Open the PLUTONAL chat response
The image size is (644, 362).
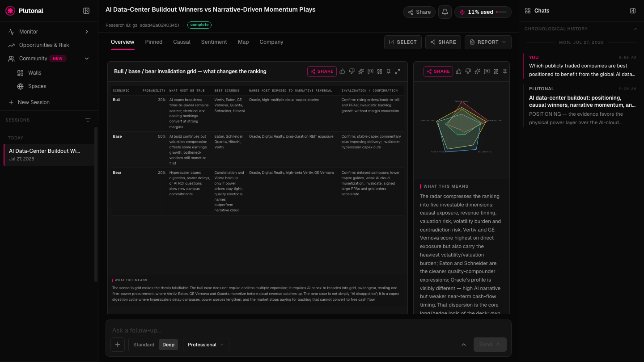pyautogui.click(x=581, y=106)
